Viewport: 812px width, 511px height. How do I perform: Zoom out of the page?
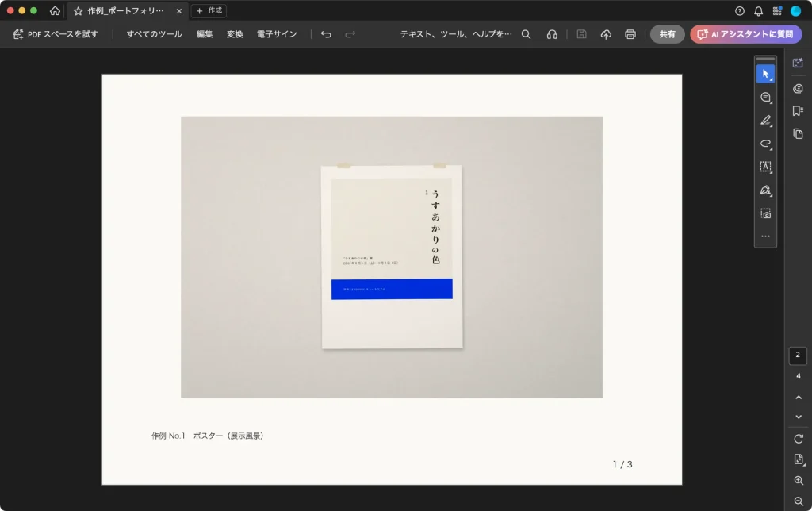click(798, 501)
